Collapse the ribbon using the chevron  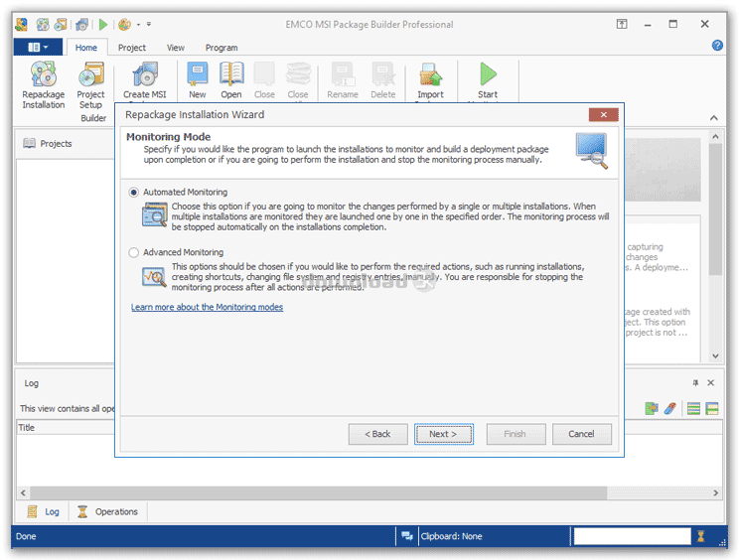(x=712, y=118)
